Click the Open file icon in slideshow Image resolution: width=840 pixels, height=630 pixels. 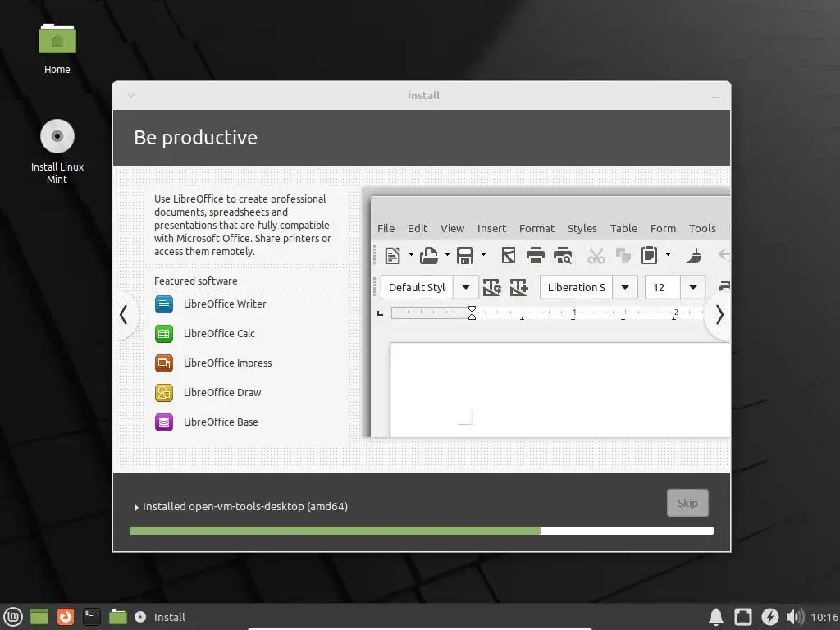428,256
